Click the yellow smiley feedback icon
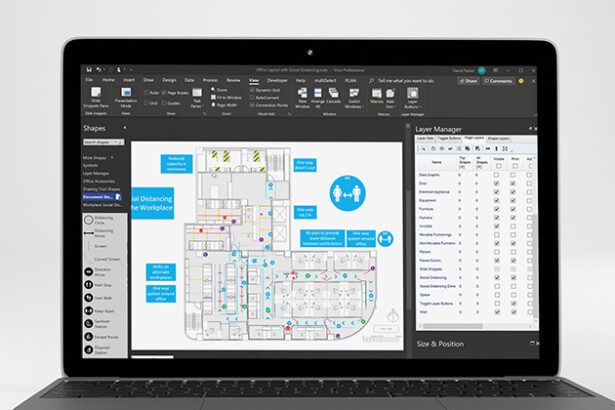Viewport: 615px width, 410px height. 521,81
